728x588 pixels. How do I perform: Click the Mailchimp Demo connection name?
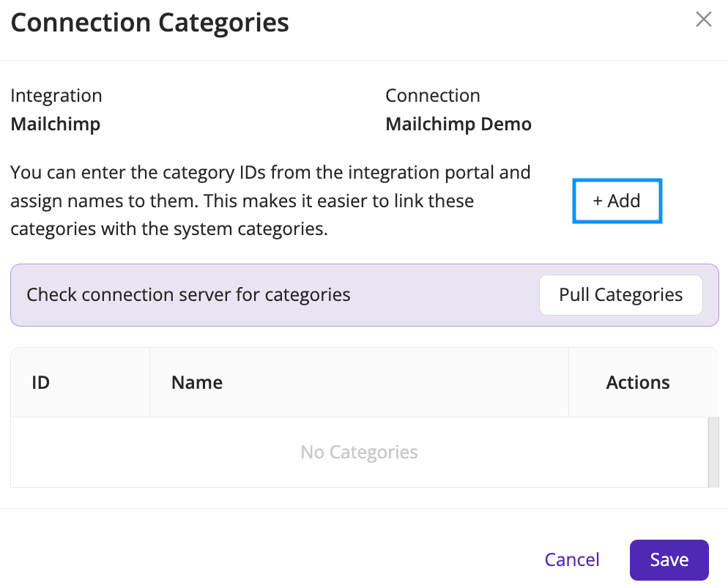(x=458, y=124)
